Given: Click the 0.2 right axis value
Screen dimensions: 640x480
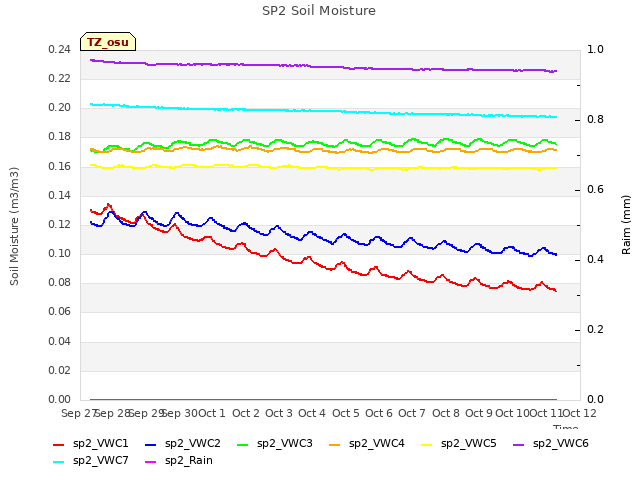Looking at the screenshot, I should 595,329.
